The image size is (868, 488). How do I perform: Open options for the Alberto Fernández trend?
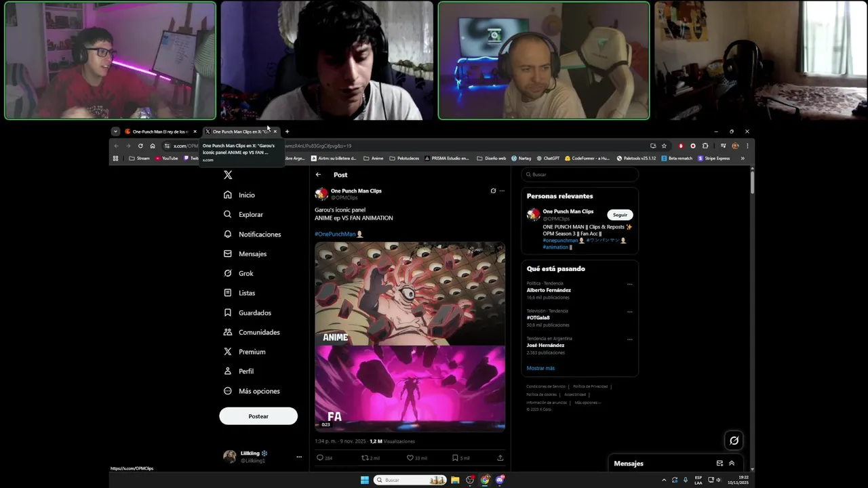[x=629, y=285]
